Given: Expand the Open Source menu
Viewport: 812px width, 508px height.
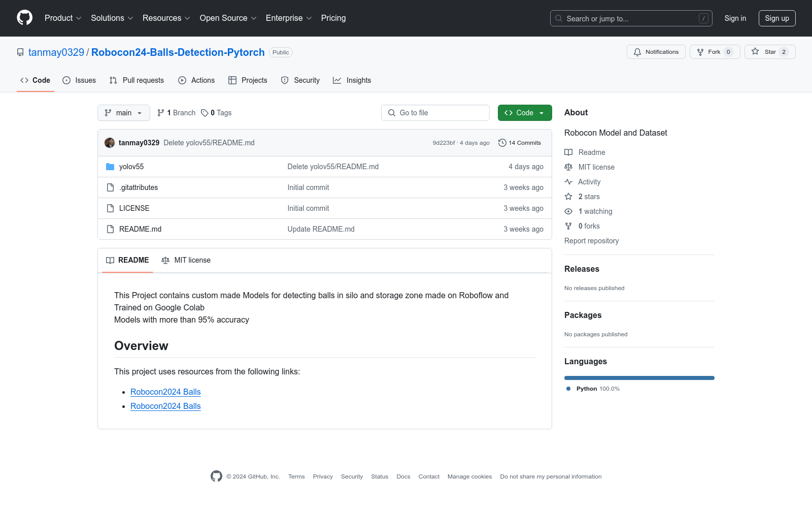Looking at the screenshot, I should pyautogui.click(x=228, y=18).
